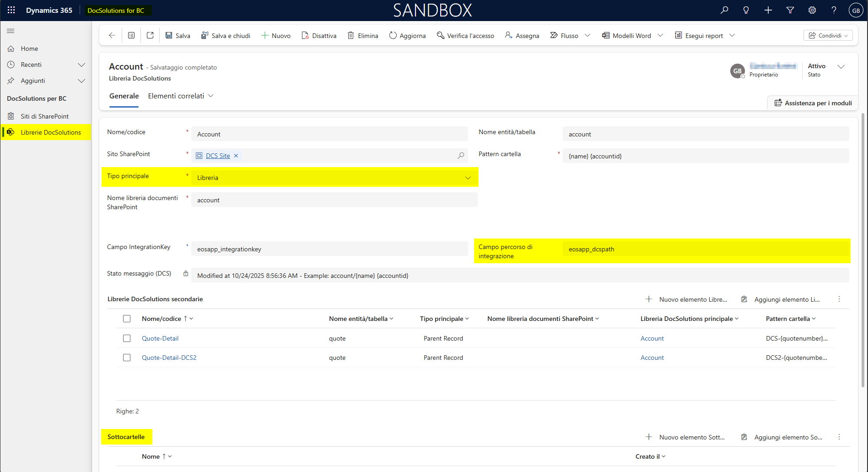Image resolution: width=868 pixels, height=472 pixels.
Task: Go to Siti di SharePoint
Action: (x=44, y=116)
